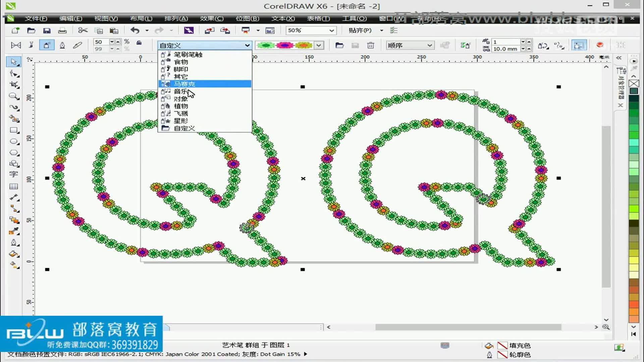Click the 10.0 mm spacing field
This screenshot has width=644, height=362.
505,49
